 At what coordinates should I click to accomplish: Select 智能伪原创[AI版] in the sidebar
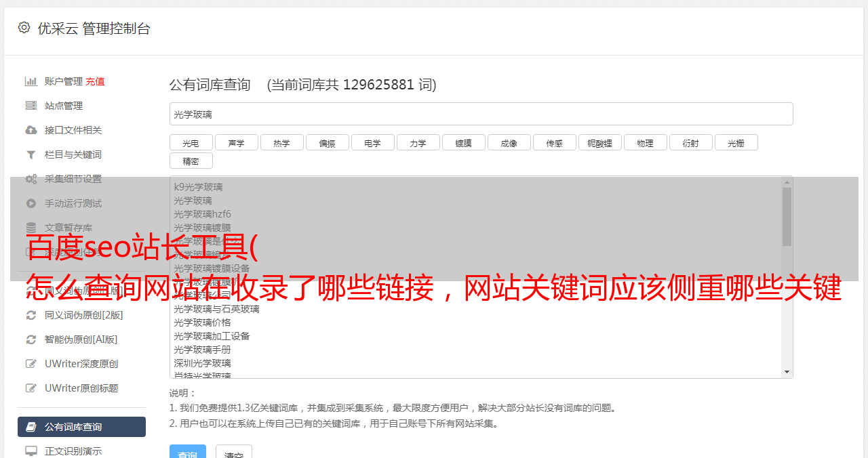point(81,339)
